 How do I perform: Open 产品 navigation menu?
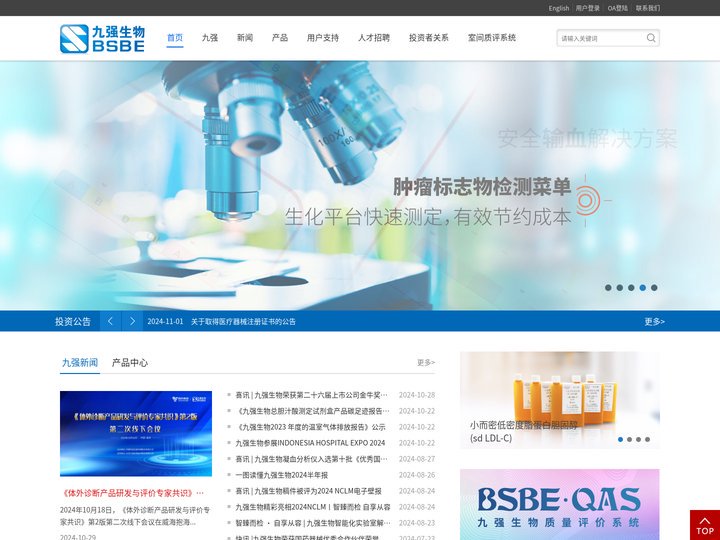280,38
